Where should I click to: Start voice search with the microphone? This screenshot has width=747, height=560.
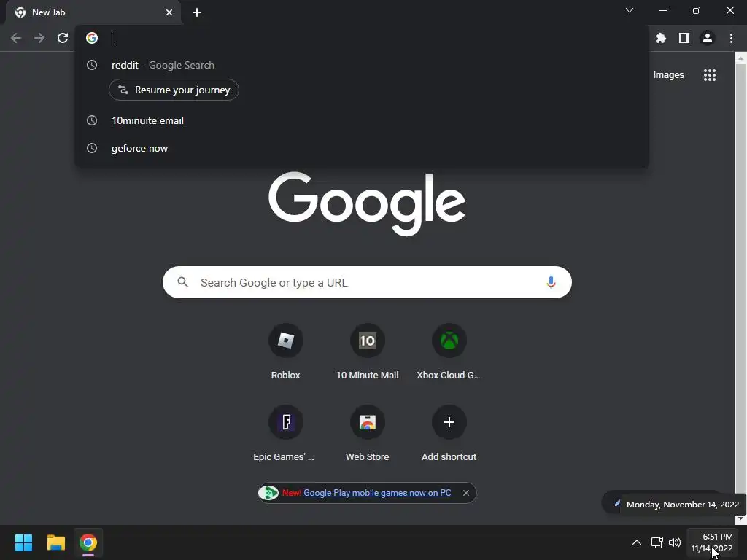551,282
